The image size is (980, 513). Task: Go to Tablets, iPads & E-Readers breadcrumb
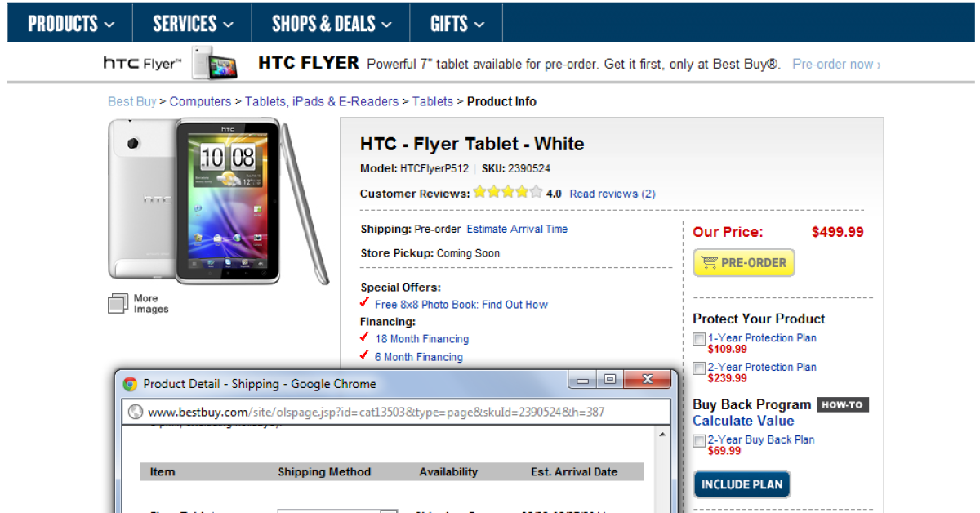(x=322, y=102)
